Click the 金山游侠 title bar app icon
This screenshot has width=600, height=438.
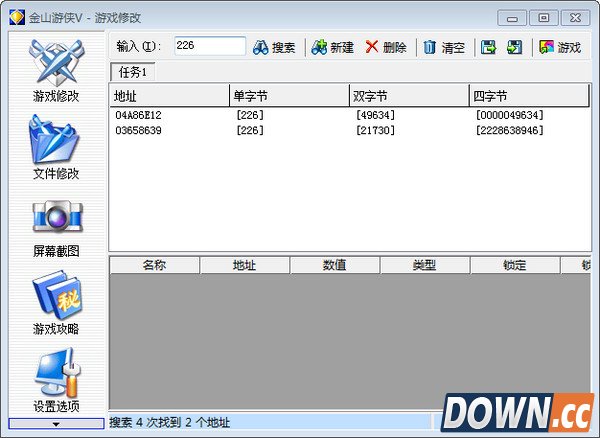point(17,18)
